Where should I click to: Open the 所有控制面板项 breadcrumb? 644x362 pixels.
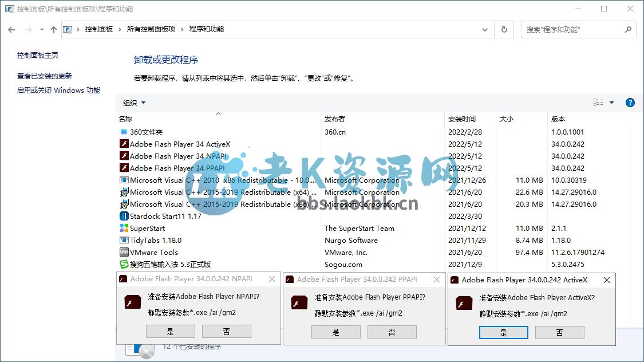[x=151, y=29]
